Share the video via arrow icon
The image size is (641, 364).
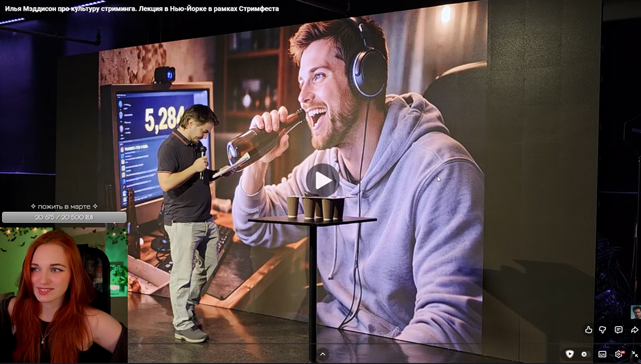(634, 330)
